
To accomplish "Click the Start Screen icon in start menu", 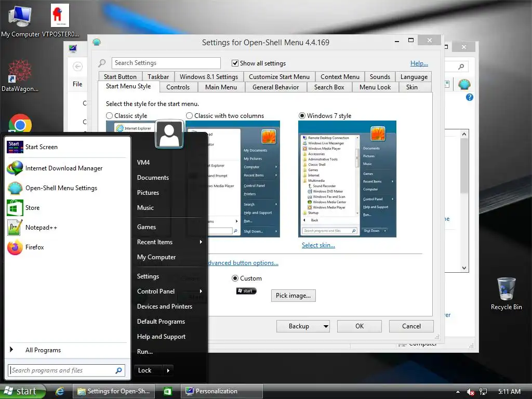I will (15, 147).
